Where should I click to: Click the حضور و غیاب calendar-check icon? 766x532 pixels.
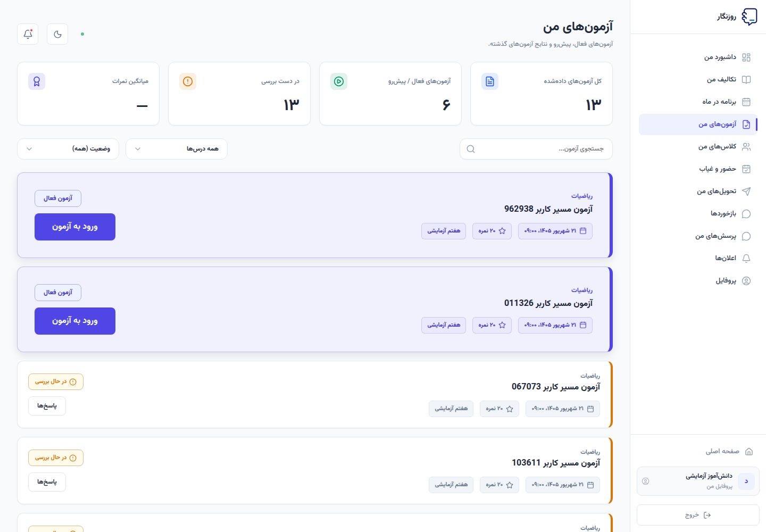(x=746, y=169)
